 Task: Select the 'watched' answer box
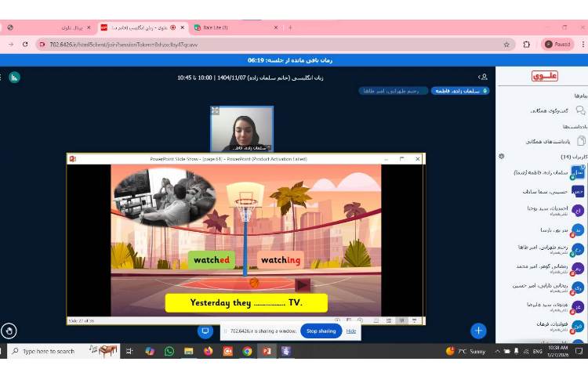pos(211,260)
